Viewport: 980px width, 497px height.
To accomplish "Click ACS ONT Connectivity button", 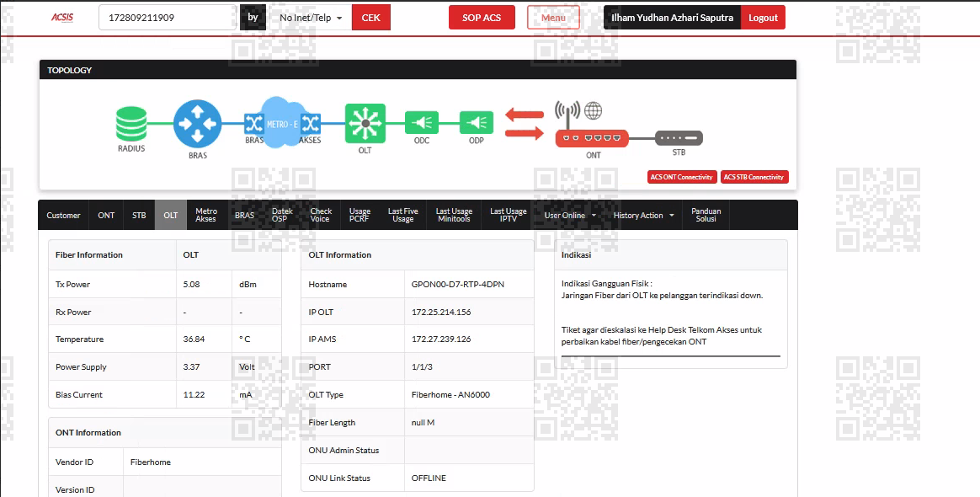I will pyautogui.click(x=681, y=177).
